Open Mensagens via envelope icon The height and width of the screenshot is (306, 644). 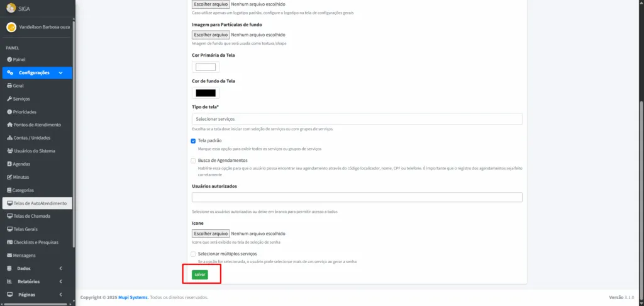click(x=9, y=256)
